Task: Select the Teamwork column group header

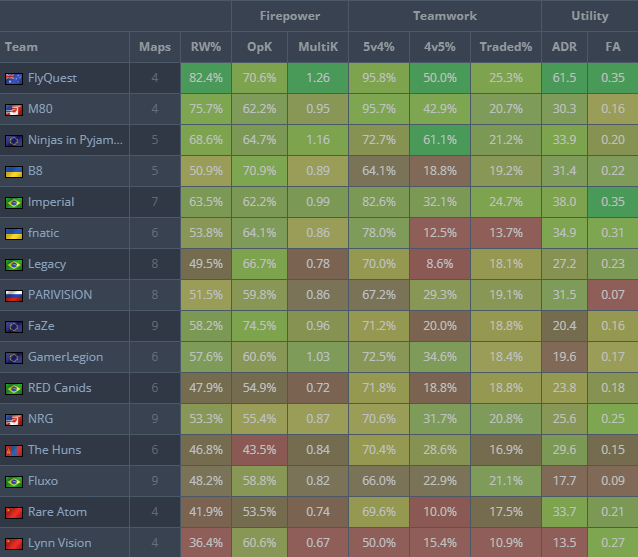Action: tap(445, 16)
